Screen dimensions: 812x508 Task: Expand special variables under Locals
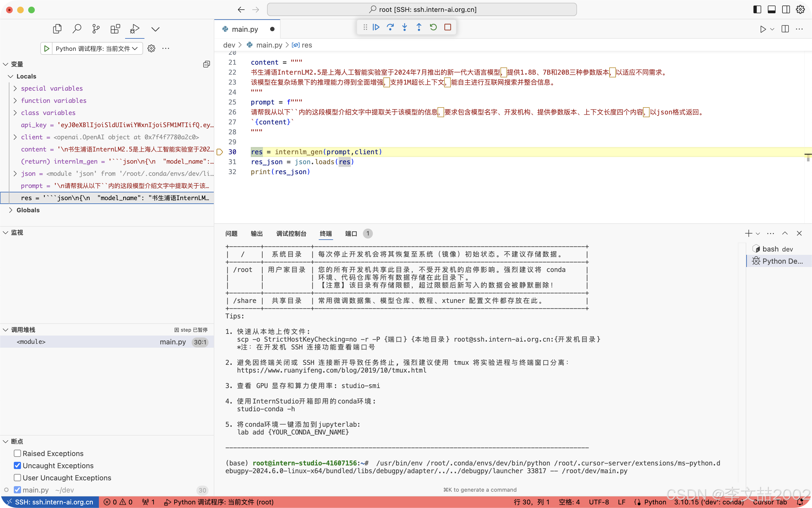(x=15, y=88)
